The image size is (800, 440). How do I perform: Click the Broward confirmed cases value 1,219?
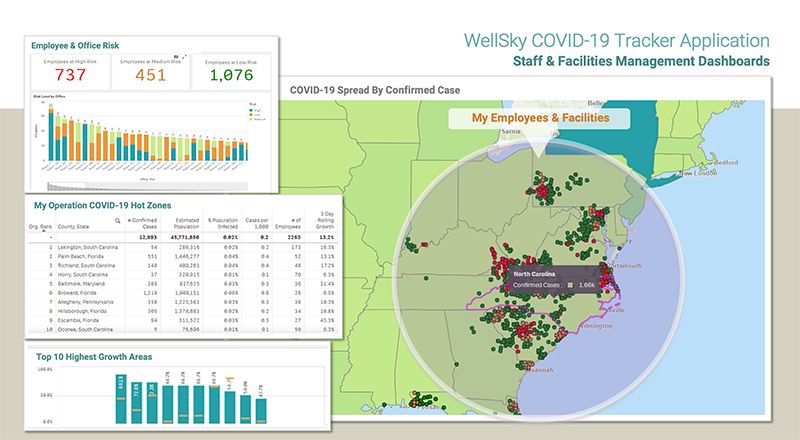point(151,293)
